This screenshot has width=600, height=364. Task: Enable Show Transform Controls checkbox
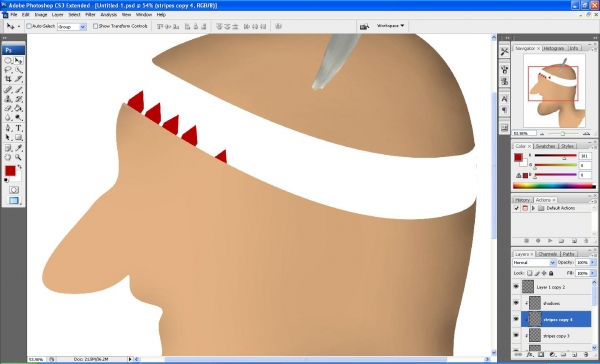pos(95,26)
